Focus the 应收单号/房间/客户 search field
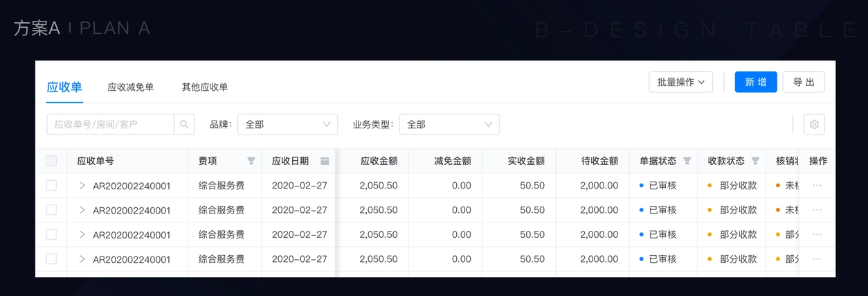This screenshot has width=868, height=296. (110, 125)
